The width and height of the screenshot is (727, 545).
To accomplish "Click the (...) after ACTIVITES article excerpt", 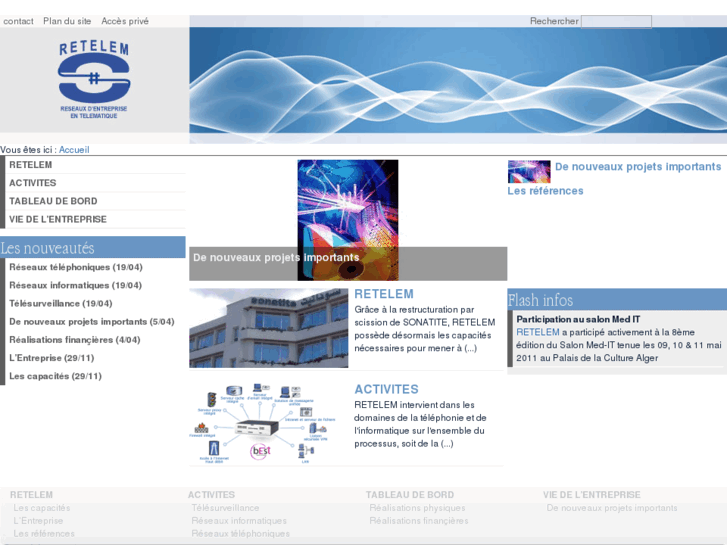I will click(x=447, y=444).
